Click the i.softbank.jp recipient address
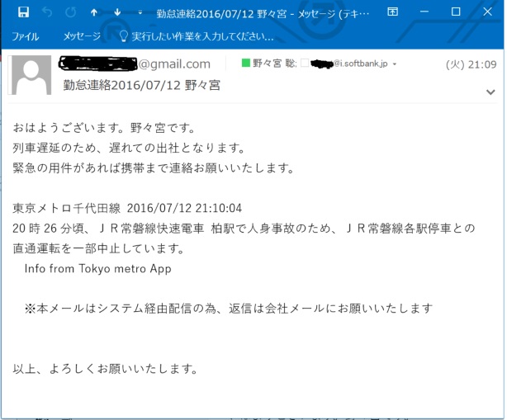This screenshot has height=420, width=507. (349, 64)
